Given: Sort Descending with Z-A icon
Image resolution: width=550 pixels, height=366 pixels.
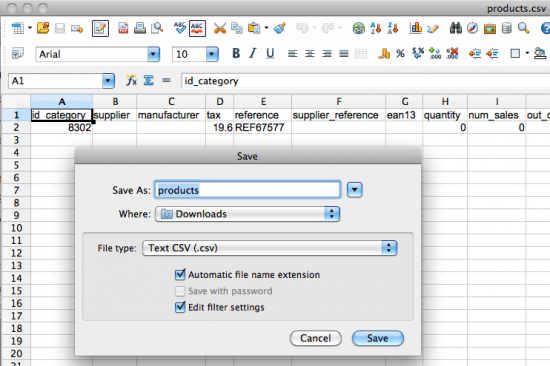Looking at the screenshot, I should (x=393, y=28).
